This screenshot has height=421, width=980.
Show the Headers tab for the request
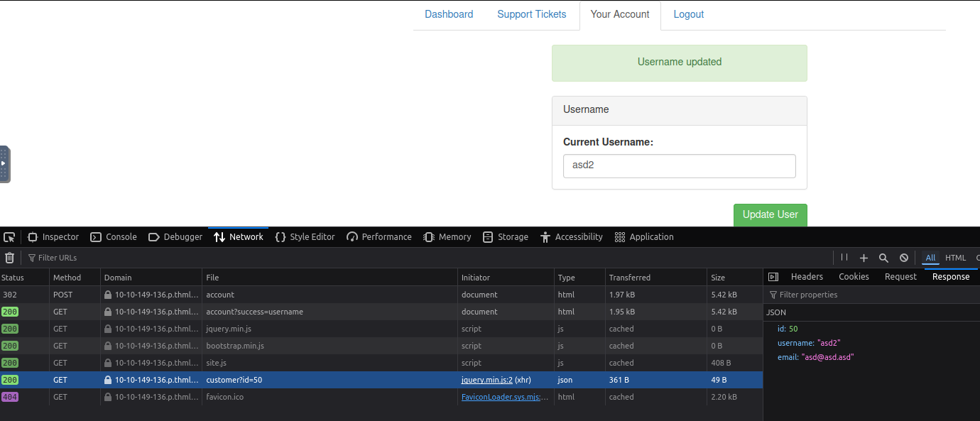click(807, 277)
